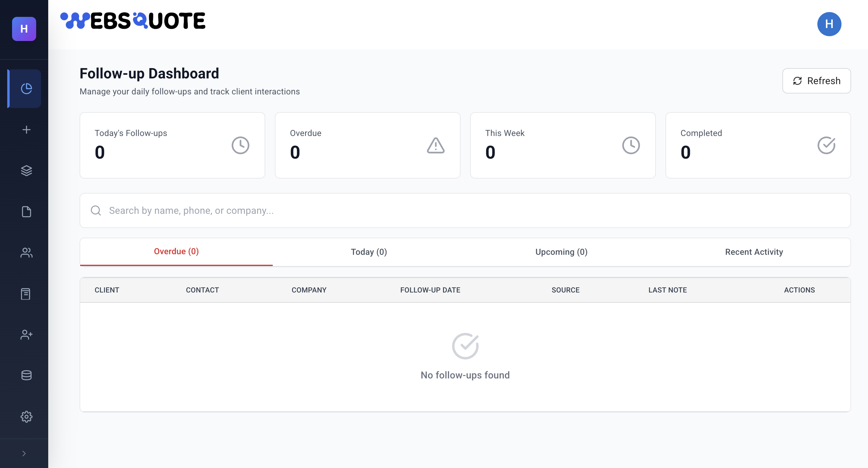Select the Upcoming (0) tab
This screenshot has width=868, height=468.
click(561, 251)
